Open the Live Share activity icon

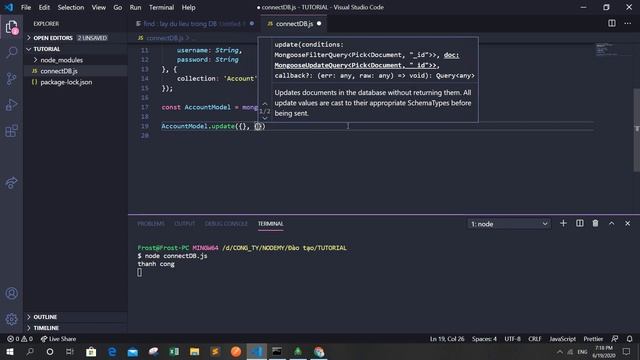click(x=11, y=182)
